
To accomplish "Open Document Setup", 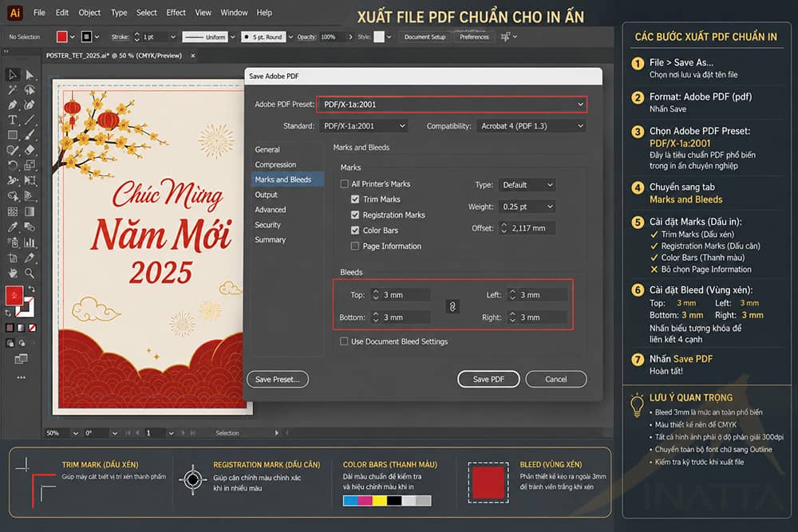I will (425, 37).
